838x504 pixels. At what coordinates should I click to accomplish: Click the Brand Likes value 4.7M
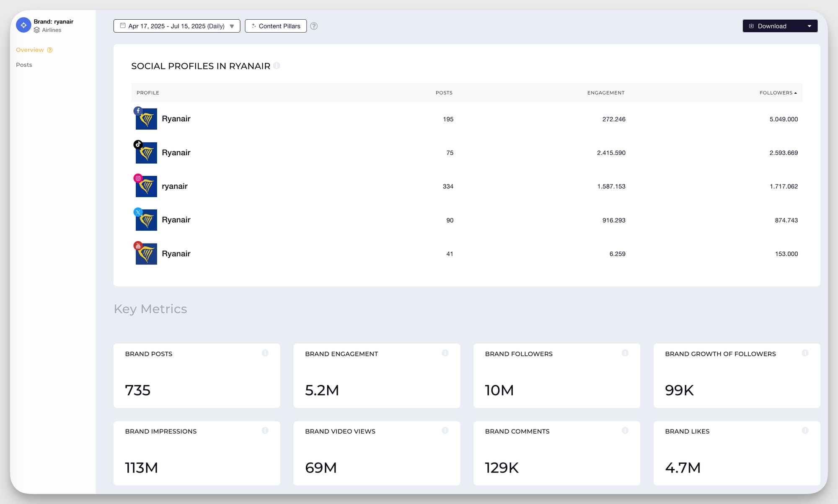pyautogui.click(x=683, y=468)
